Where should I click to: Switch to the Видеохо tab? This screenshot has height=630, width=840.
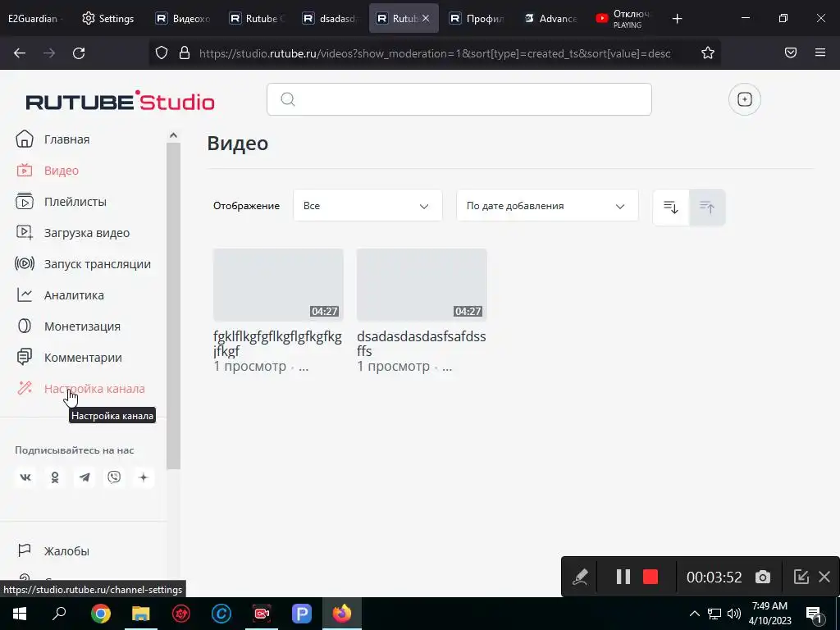click(x=183, y=18)
